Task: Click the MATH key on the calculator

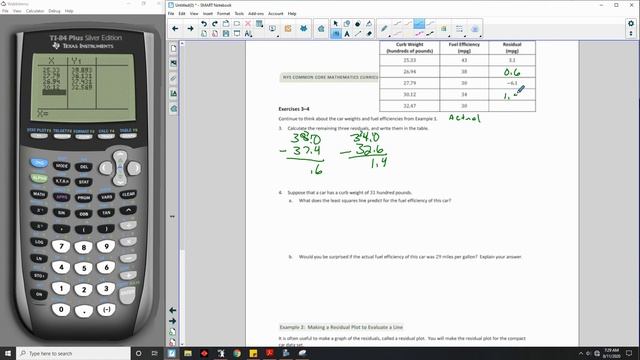Action: [39, 194]
